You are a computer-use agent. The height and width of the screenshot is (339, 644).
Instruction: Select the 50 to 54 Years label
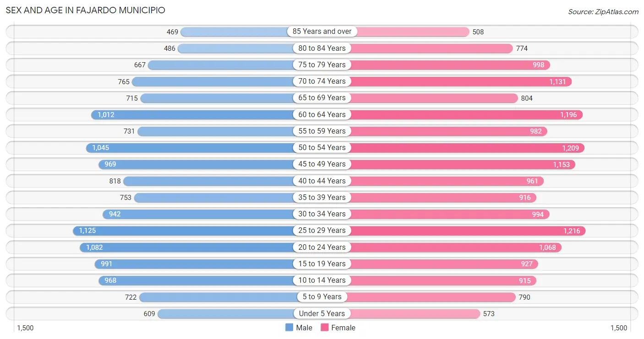pos(322,148)
